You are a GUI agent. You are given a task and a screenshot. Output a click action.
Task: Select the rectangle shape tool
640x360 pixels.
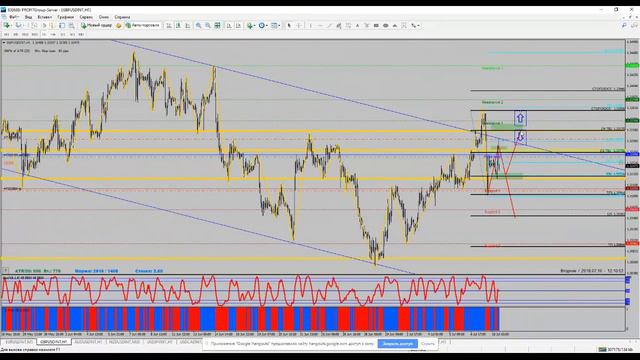pos(376,25)
